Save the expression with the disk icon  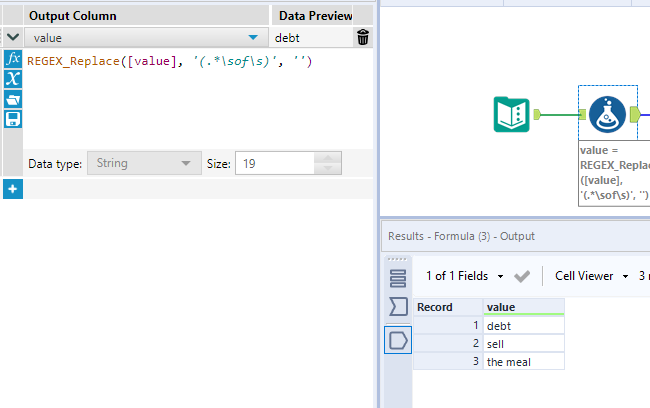13,119
